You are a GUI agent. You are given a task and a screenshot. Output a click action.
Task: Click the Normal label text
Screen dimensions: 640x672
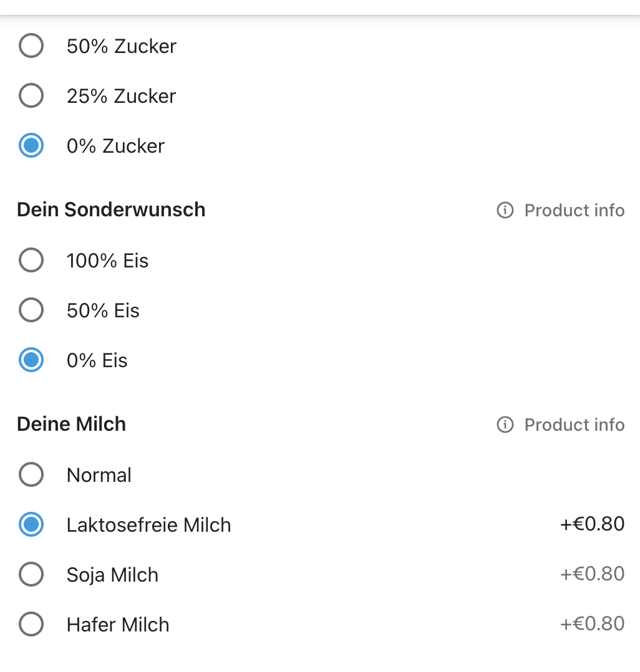(99, 475)
